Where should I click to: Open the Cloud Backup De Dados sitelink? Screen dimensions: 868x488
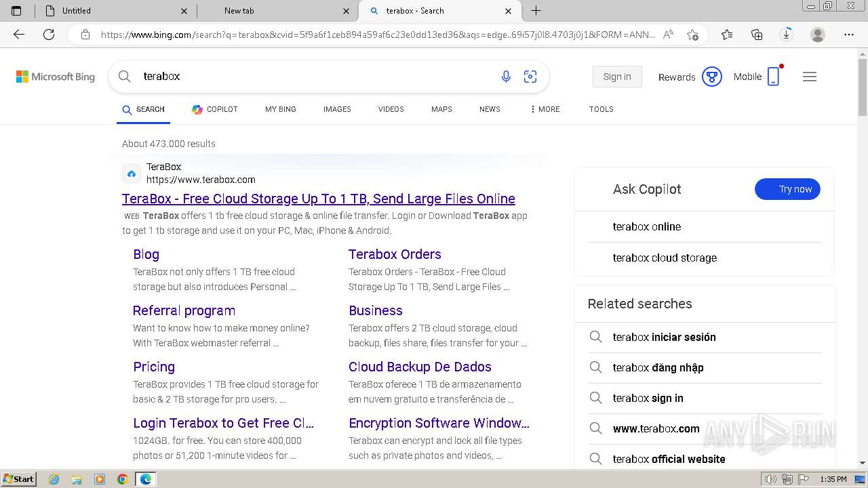tap(420, 367)
